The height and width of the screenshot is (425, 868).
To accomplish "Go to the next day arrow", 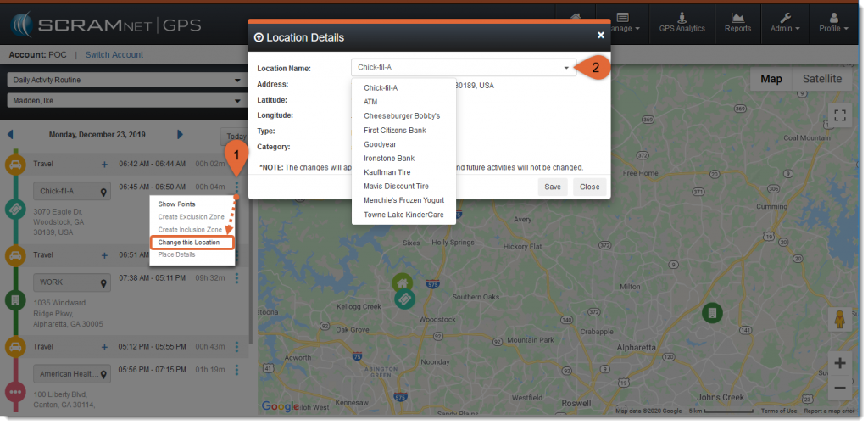I will (180, 134).
